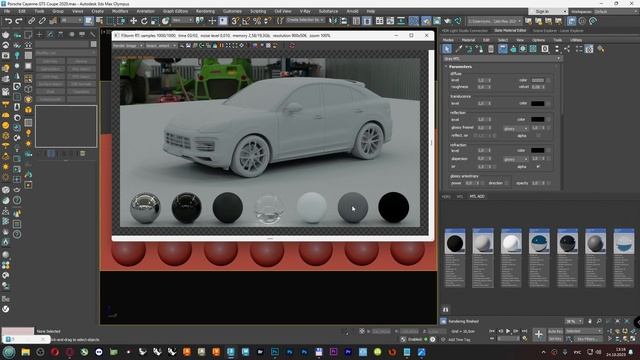Screen dimensions: 640x360
Task: Click the Play Animation button
Action: pos(508,331)
